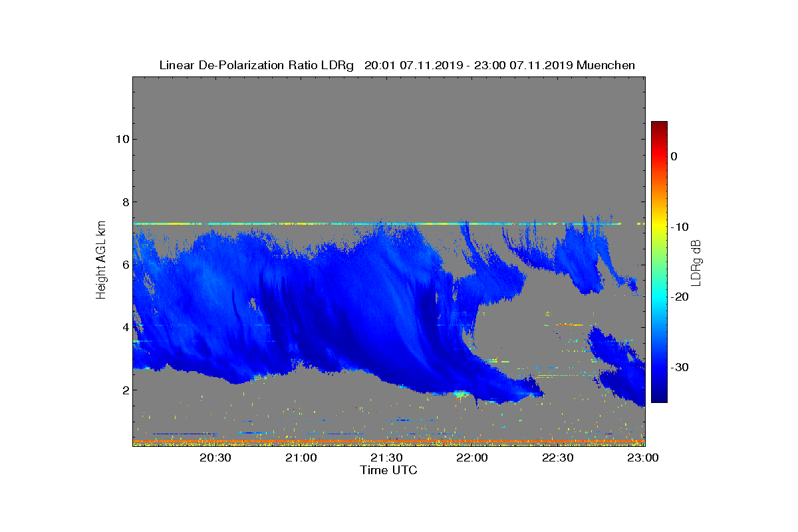The image size is (798, 532).
Task: Click the height tick label 10
Action: click(x=122, y=139)
